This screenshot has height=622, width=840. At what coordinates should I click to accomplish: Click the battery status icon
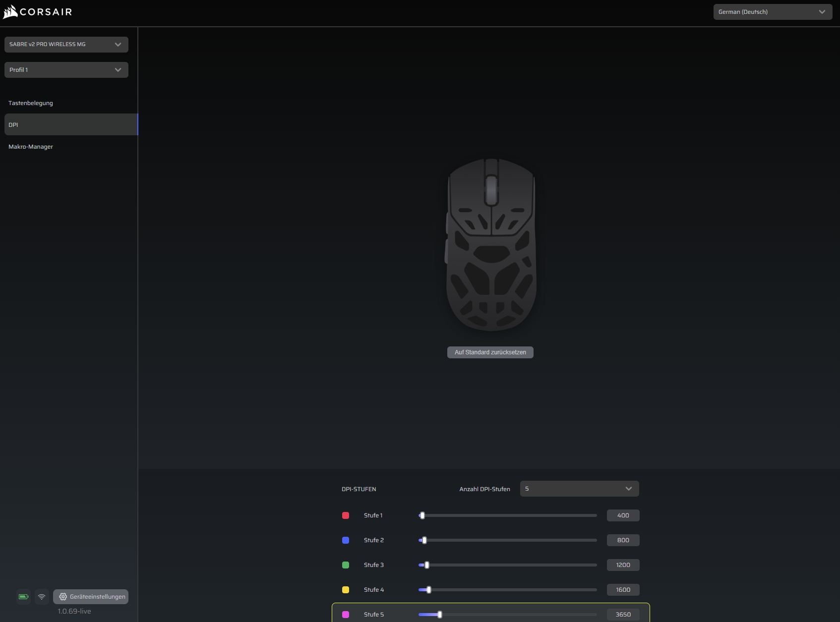pos(23,597)
